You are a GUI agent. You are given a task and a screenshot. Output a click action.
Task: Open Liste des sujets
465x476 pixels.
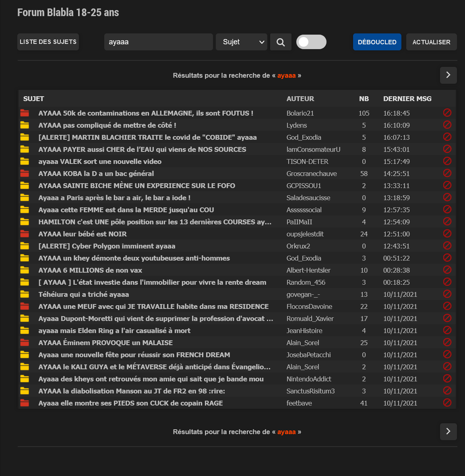coord(48,42)
